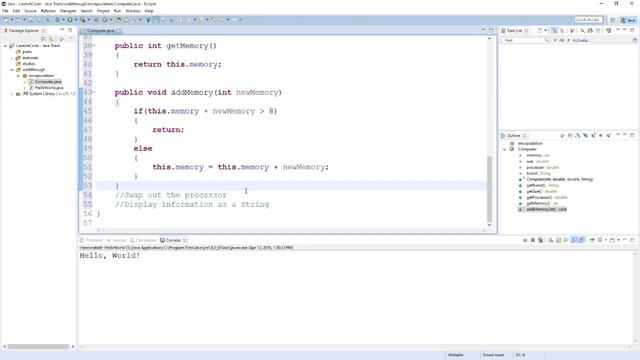Viewport: 640px width, 360px height.
Task: Toggle Link with Editor in Package Explorer
Action: pyautogui.click(x=51, y=39)
